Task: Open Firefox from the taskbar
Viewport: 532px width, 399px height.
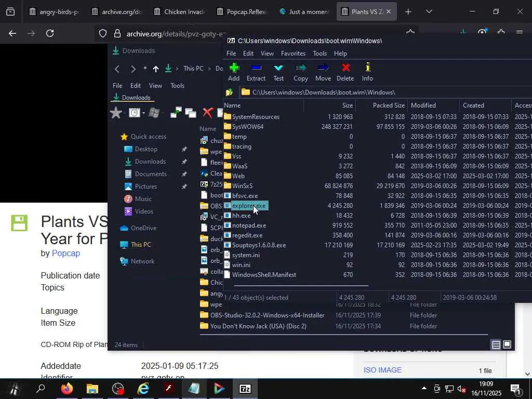Action: click(67, 389)
